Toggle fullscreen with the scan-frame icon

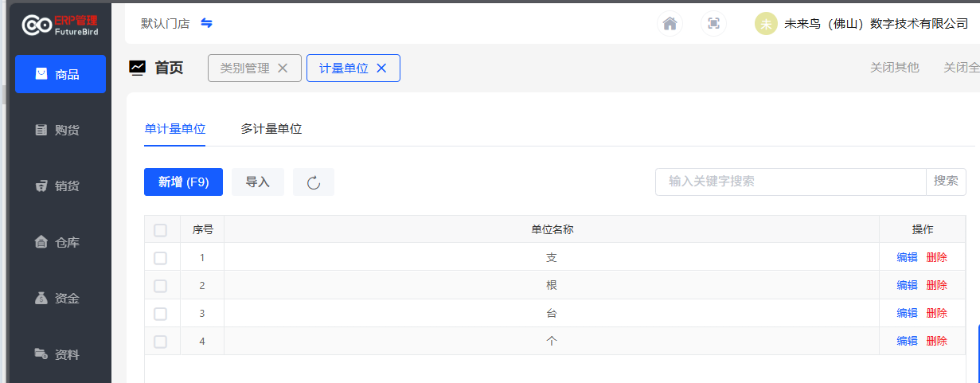[713, 24]
